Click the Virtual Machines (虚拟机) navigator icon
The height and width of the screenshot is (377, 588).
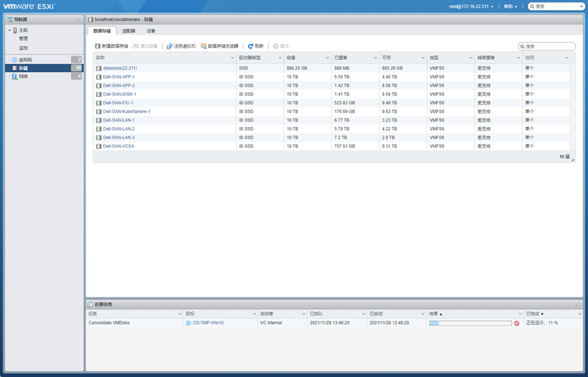15,60
